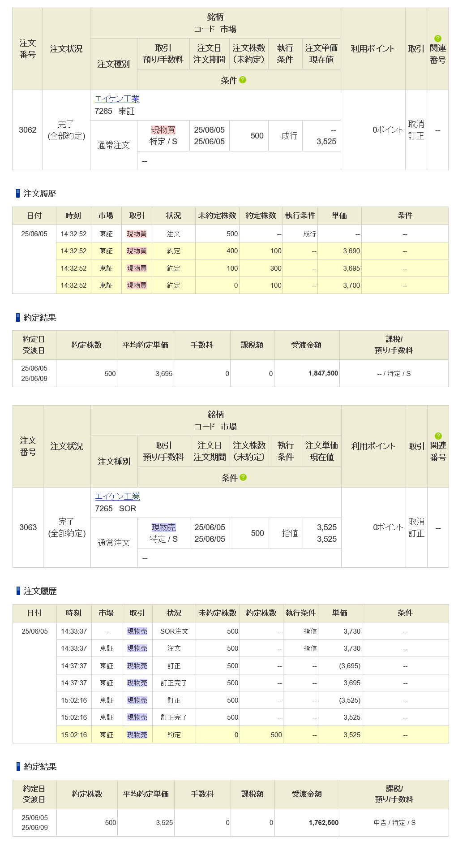Click the 7265 東証 code line
The image size is (471, 868).
point(115,111)
